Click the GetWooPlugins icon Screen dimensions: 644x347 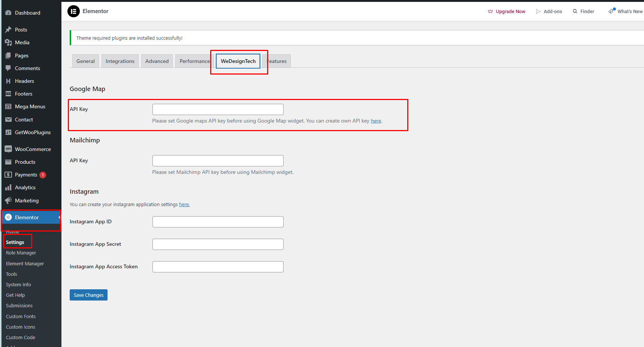(8, 132)
